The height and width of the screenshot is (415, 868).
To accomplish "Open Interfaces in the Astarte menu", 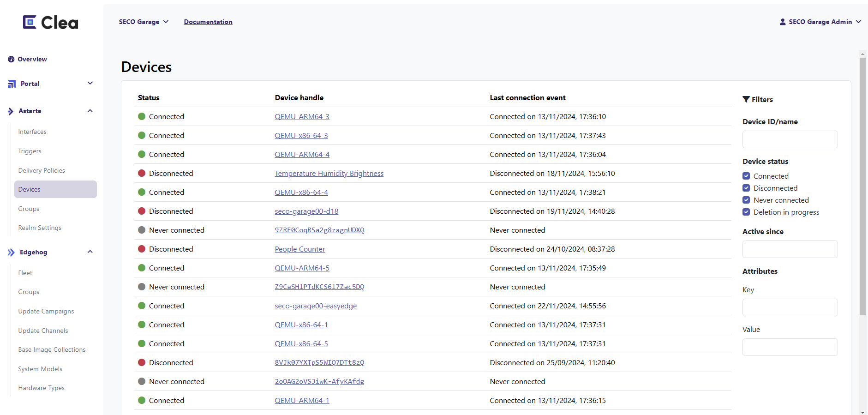I will (x=32, y=132).
